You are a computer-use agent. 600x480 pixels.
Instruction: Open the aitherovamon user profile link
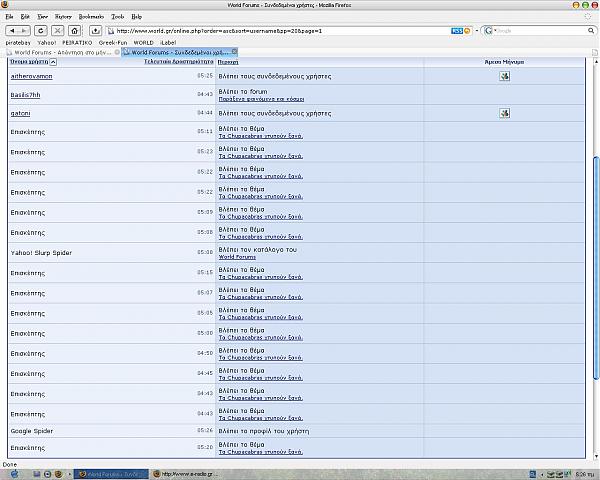pos(31,76)
